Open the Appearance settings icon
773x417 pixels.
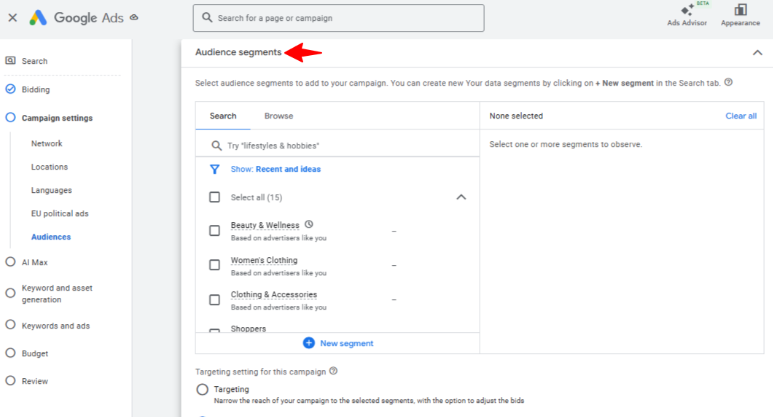740,11
